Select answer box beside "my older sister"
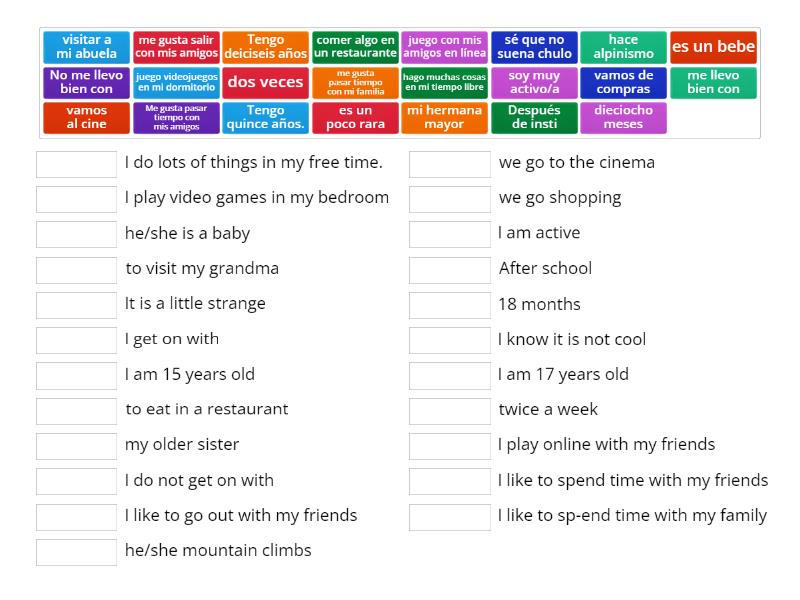Screen dimensions: 800x600 [76, 444]
